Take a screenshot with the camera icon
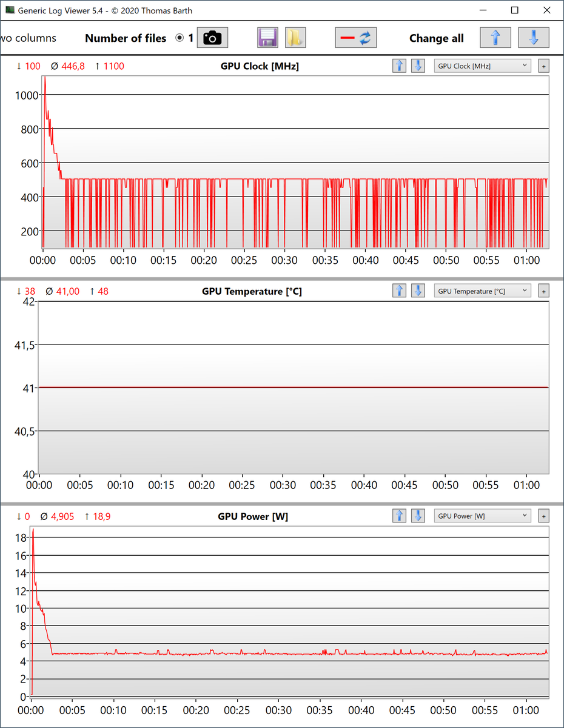Image resolution: width=564 pixels, height=728 pixels. tap(212, 38)
